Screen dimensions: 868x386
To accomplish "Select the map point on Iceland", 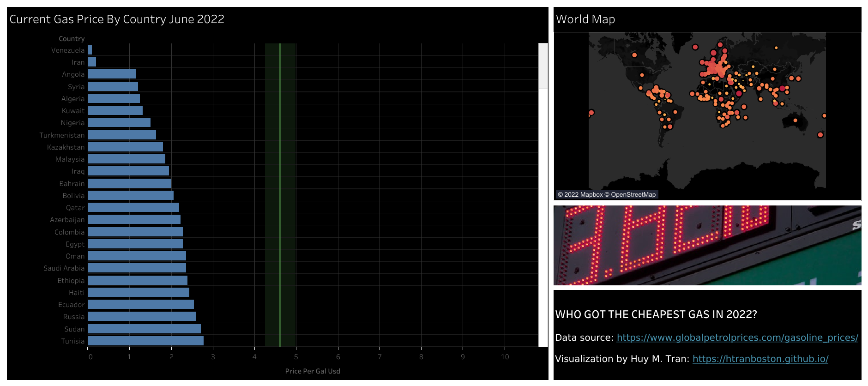I will (695, 47).
